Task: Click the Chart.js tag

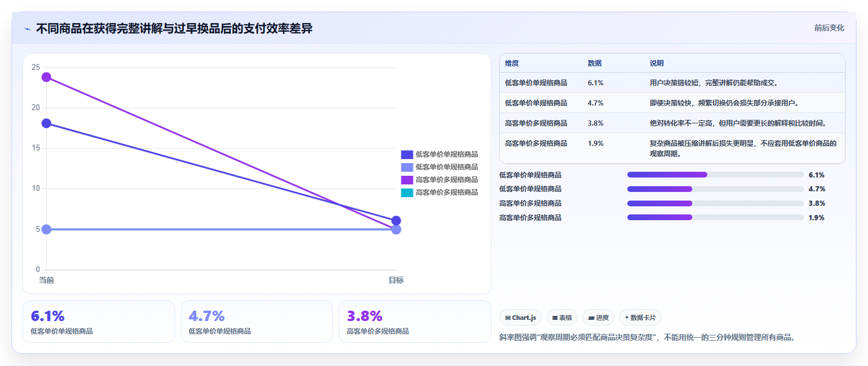Action: pyautogui.click(x=521, y=318)
